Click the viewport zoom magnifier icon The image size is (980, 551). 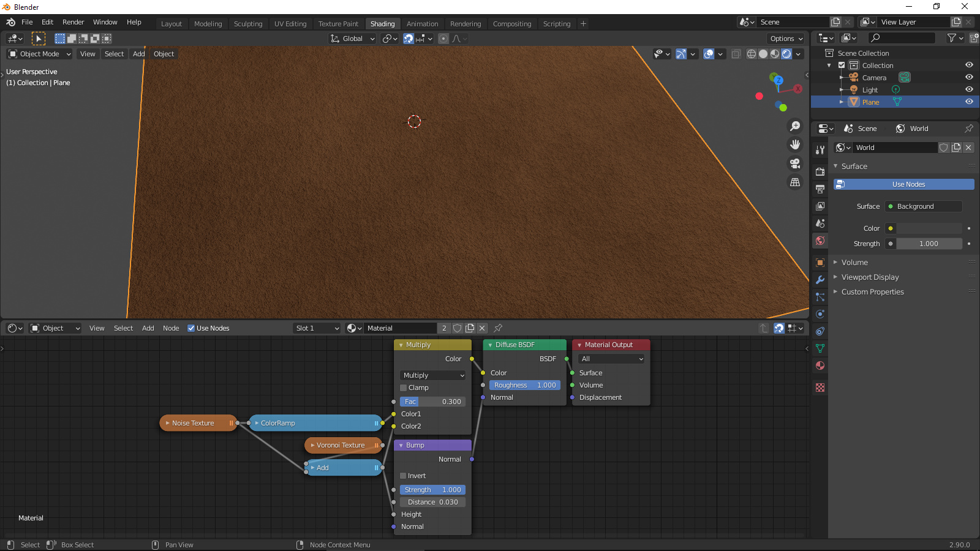(x=795, y=126)
